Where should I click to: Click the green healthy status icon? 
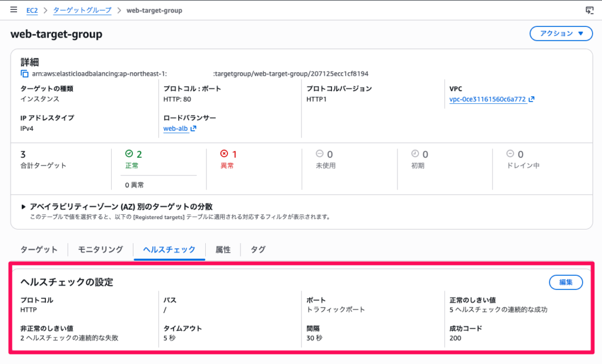129,154
